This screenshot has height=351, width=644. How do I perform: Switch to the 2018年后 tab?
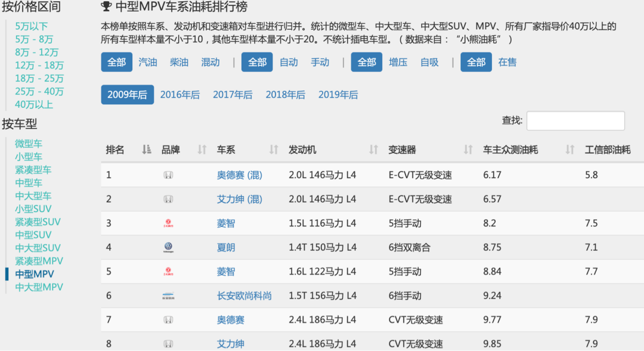point(286,95)
